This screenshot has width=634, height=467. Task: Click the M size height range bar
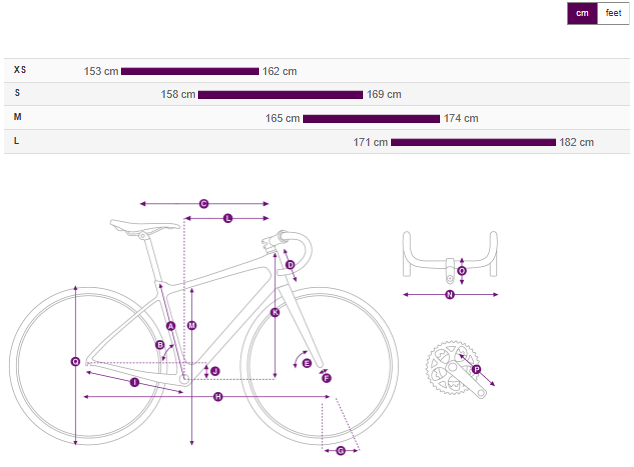(x=371, y=119)
